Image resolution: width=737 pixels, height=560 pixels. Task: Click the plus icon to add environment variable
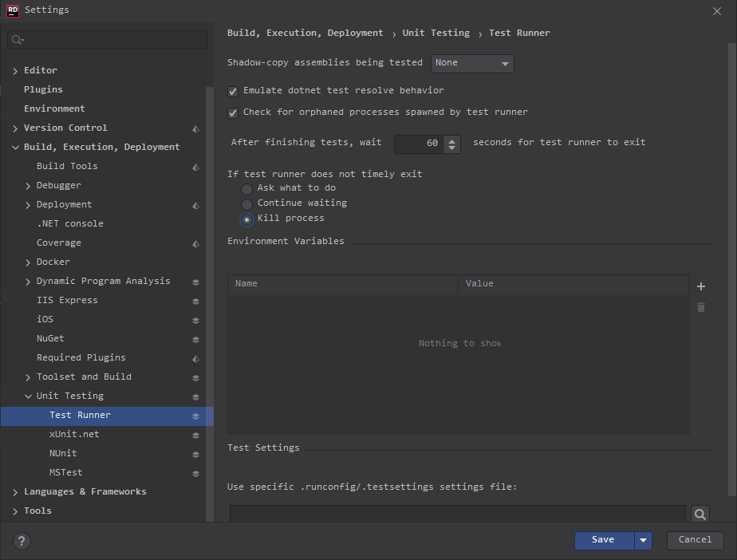click(x=701, y=286)
